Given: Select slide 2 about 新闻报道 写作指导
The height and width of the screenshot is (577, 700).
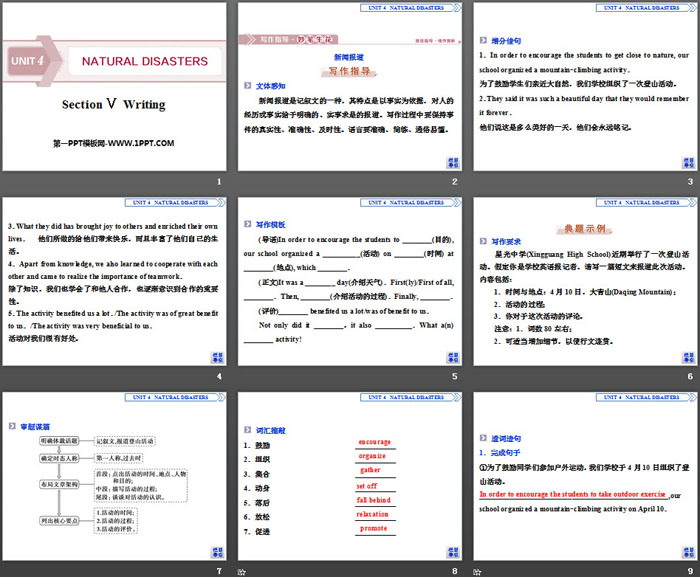Looking at the screenshot, I should (348, 86).
